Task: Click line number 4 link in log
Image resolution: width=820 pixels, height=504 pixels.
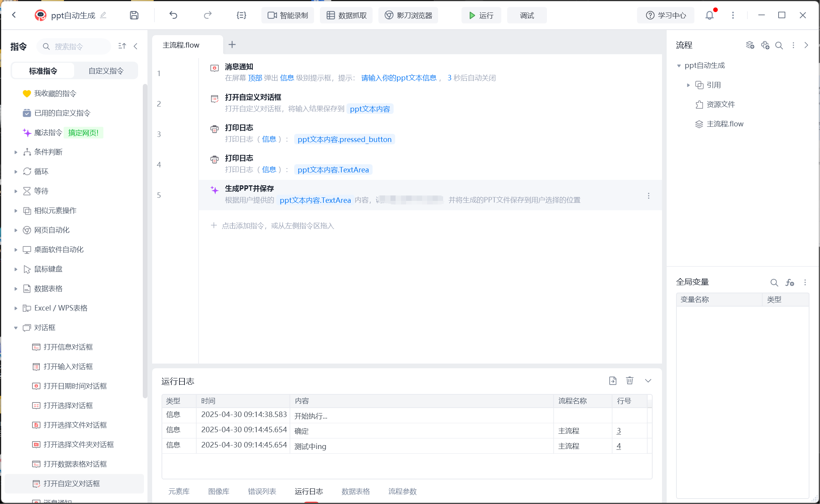Action: pos(619,446)
